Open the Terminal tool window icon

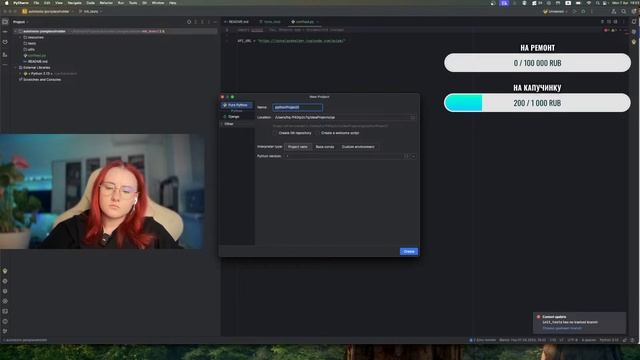coord(5,311)
